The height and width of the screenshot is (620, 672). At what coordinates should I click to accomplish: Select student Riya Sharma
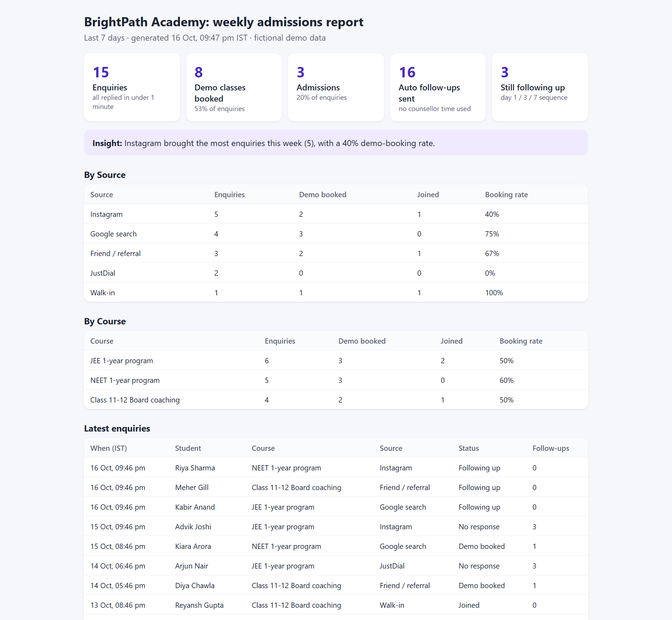tap(195, 468)
